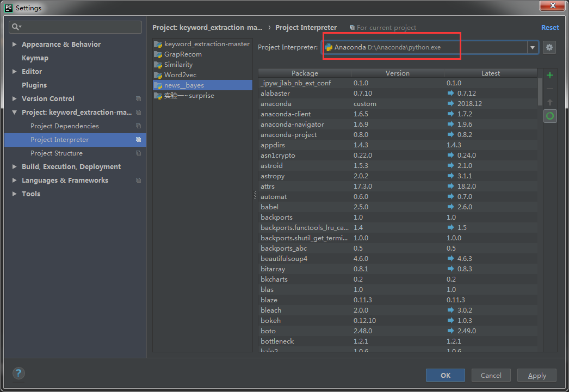Click the folder icon of GrapRecom
The image size is (569, 392).
point(158,54)
